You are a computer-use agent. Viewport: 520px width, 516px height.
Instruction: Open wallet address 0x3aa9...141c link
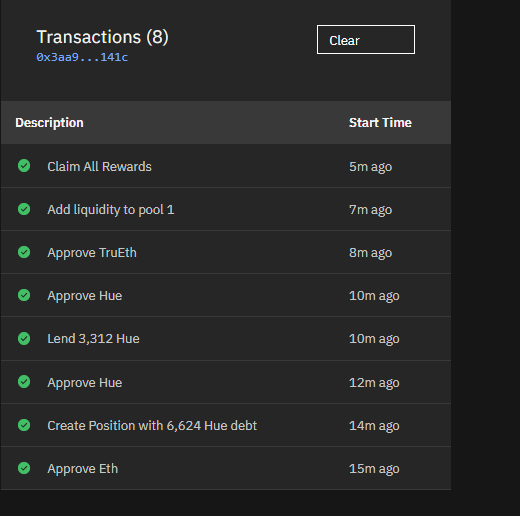point(82,57)
